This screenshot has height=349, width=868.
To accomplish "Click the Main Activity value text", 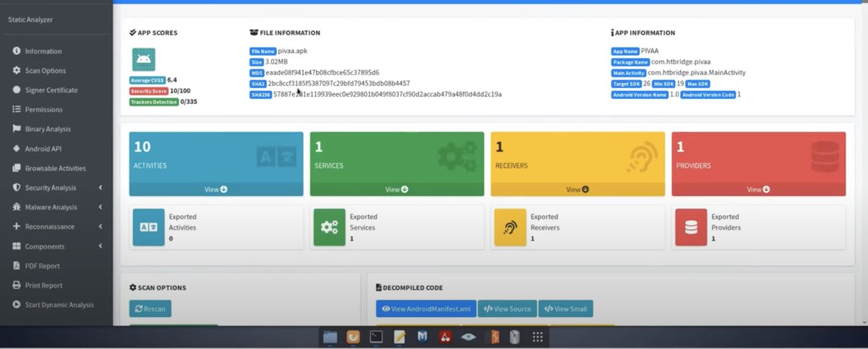I will point(697,73).
